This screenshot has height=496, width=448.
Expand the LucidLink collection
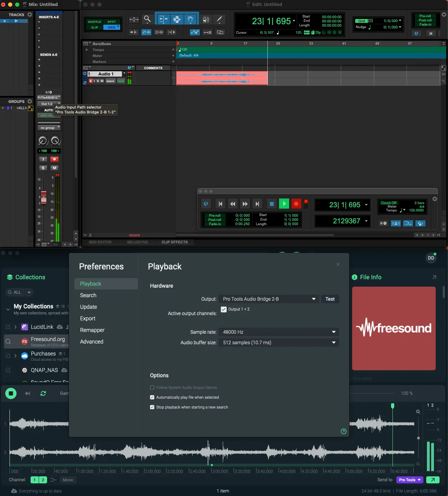pos(15,327)
